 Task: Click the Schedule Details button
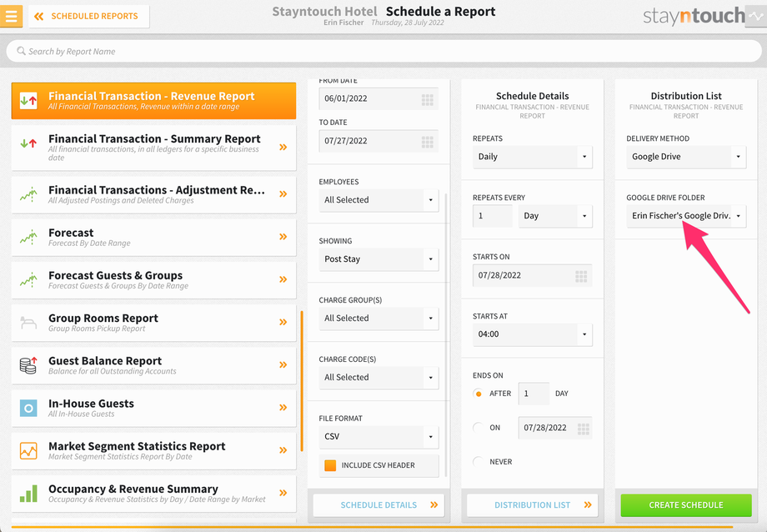coord(378,505)
